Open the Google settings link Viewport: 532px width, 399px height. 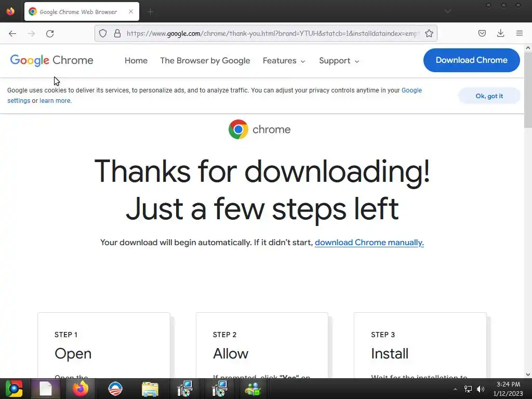point(411,90)
